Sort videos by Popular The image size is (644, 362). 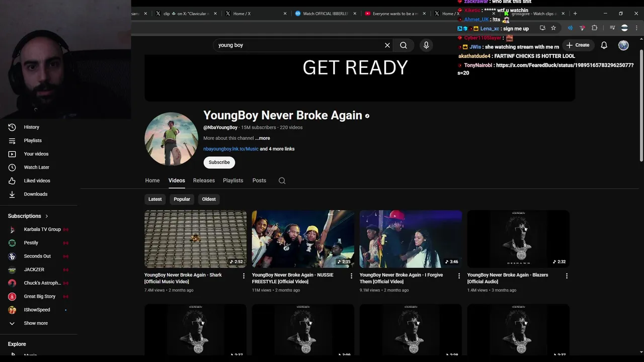coord(182,199)
